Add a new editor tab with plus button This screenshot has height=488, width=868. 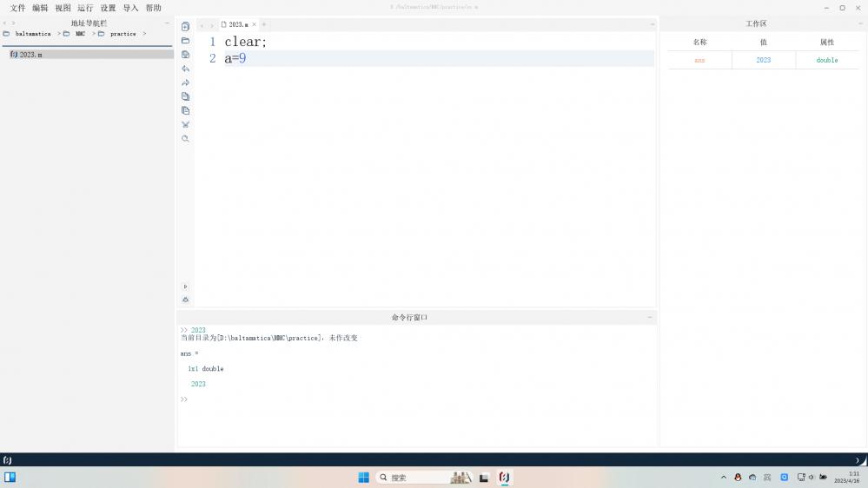(x=264, y=24)
